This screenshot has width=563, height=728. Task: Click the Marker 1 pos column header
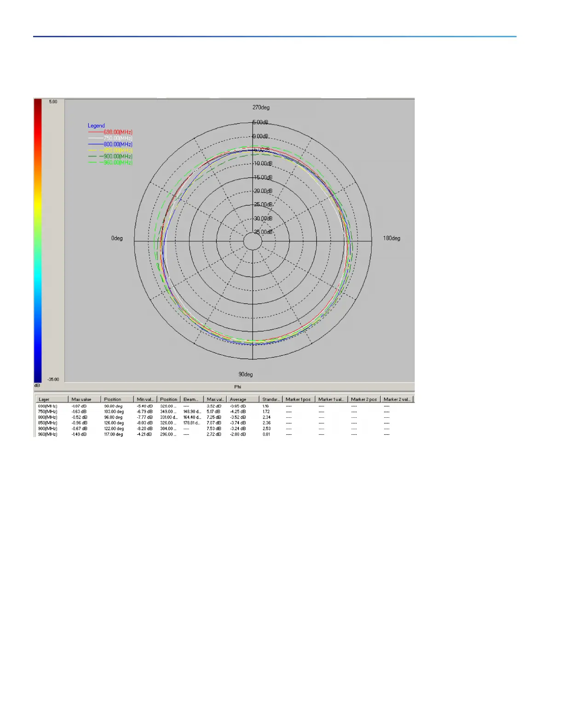[299, 399]
